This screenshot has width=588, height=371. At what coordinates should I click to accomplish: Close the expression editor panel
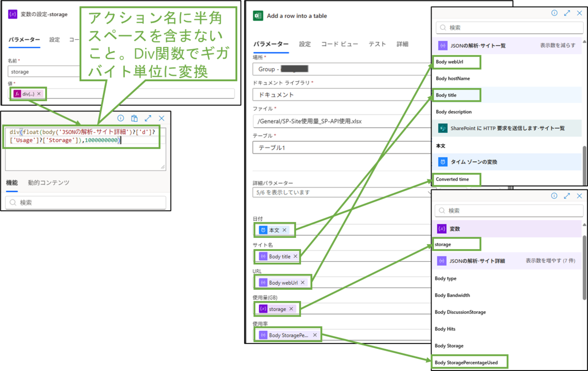pos(161,118)
